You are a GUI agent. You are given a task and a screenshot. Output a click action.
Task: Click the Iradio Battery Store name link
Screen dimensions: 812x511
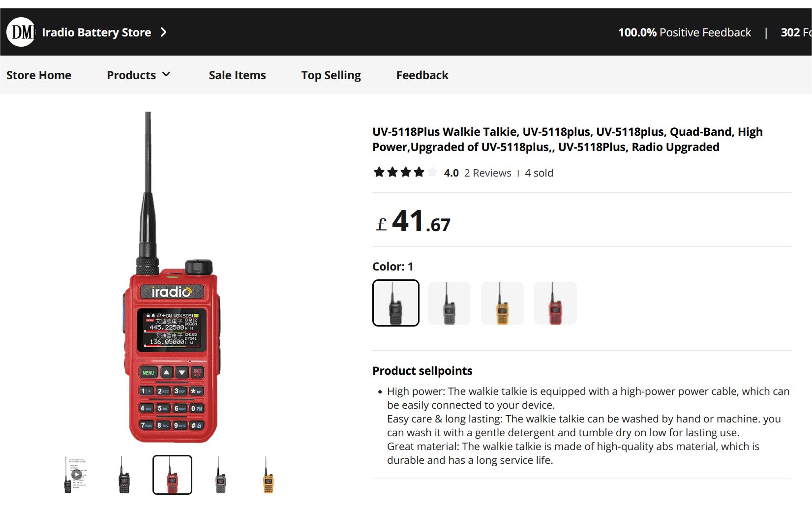[96, 32]
